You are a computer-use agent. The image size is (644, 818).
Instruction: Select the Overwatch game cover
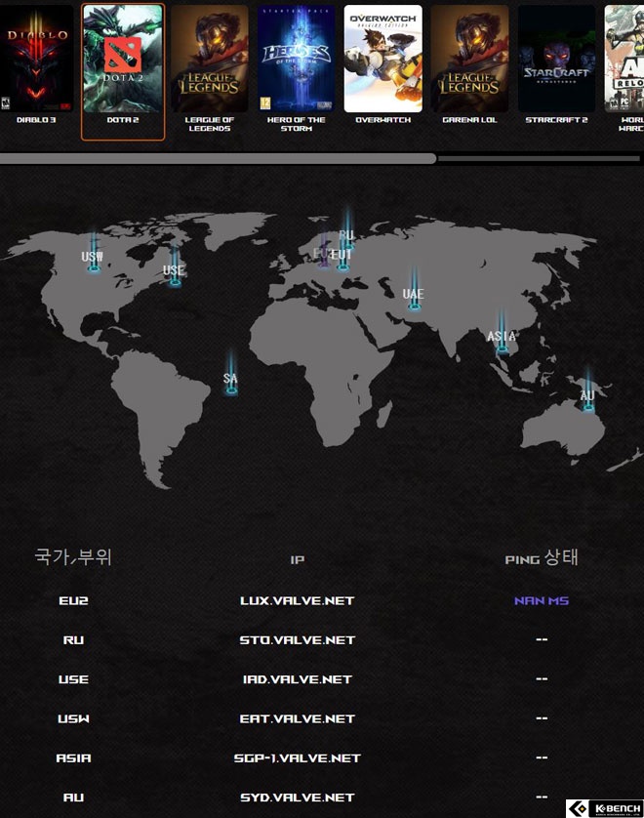pyautogui.click(x=383, y=59)
